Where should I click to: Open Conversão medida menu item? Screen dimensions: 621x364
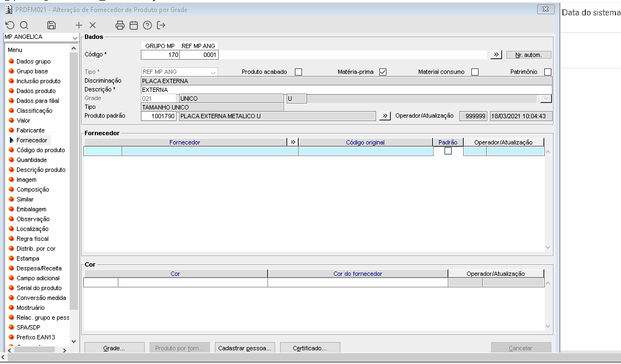[41, 298]
